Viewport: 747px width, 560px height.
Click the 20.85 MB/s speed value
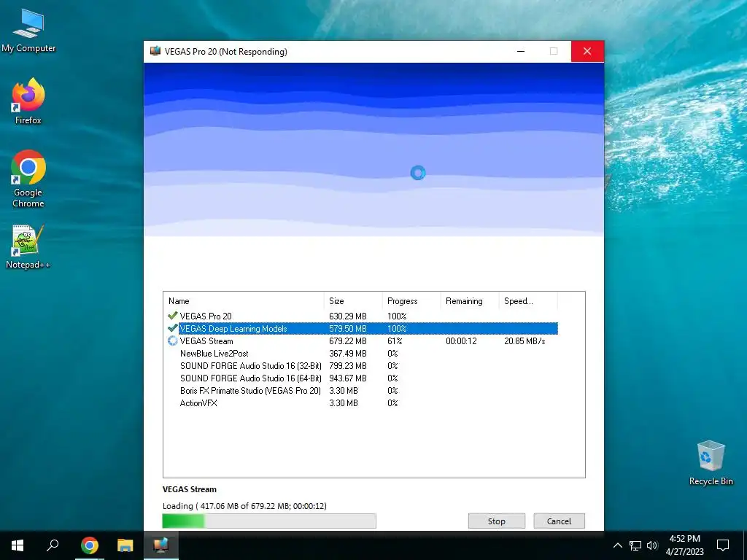(x=525, y=341)
